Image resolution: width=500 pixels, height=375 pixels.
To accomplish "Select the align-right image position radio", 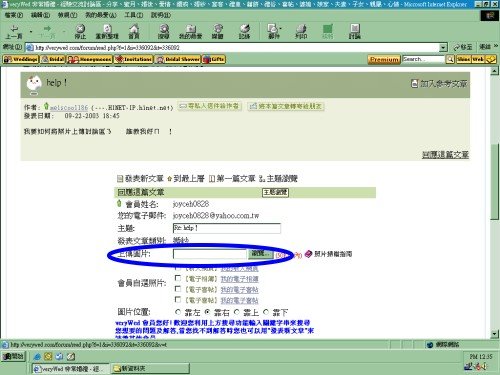I will 207,312.
